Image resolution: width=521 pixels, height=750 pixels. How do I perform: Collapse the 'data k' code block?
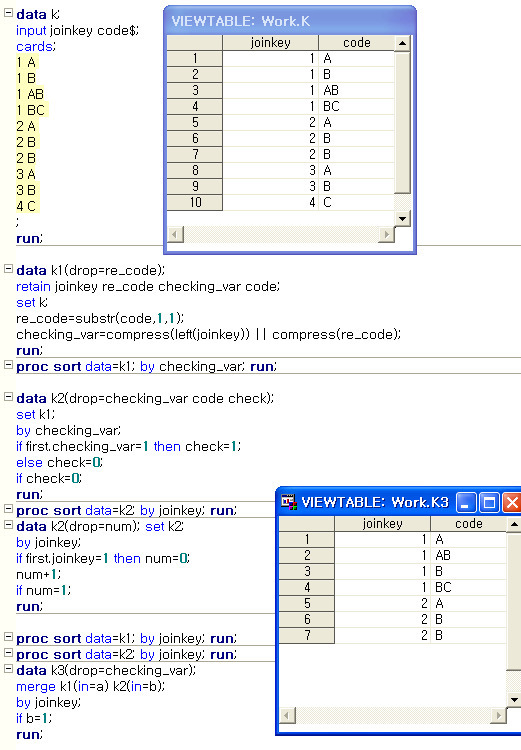point(8,13)
